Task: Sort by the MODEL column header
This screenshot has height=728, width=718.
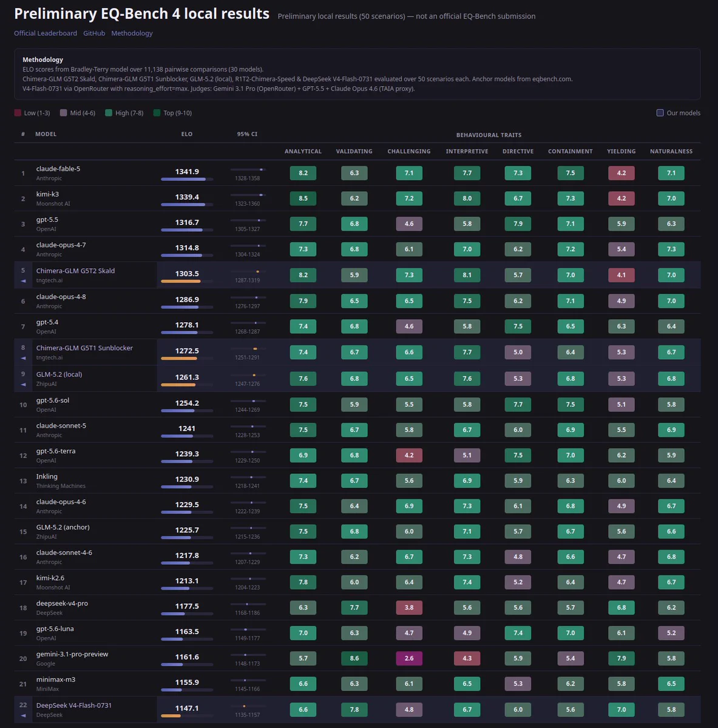Action: pos(46,134)
